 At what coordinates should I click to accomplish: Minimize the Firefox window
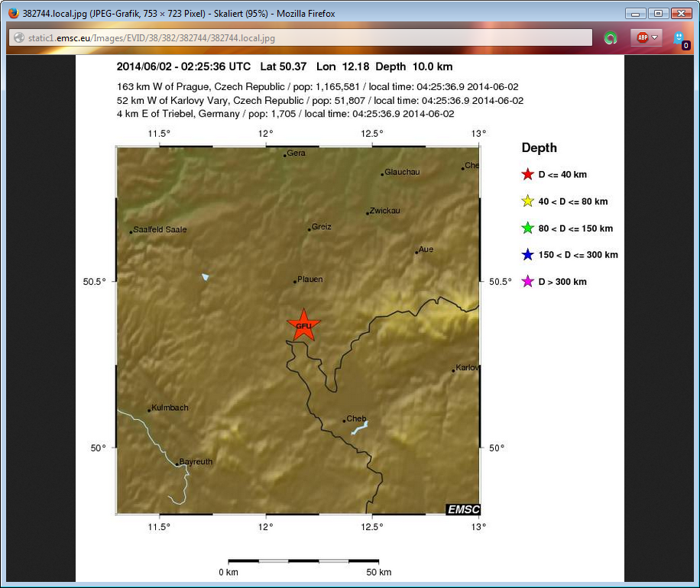(635, 13)
